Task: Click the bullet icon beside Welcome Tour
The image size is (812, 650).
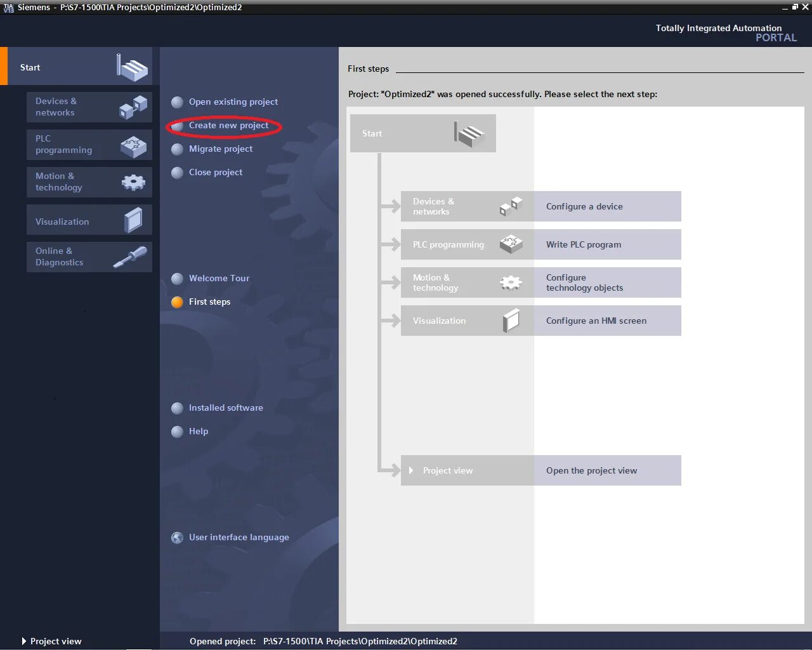Action: 178,279
